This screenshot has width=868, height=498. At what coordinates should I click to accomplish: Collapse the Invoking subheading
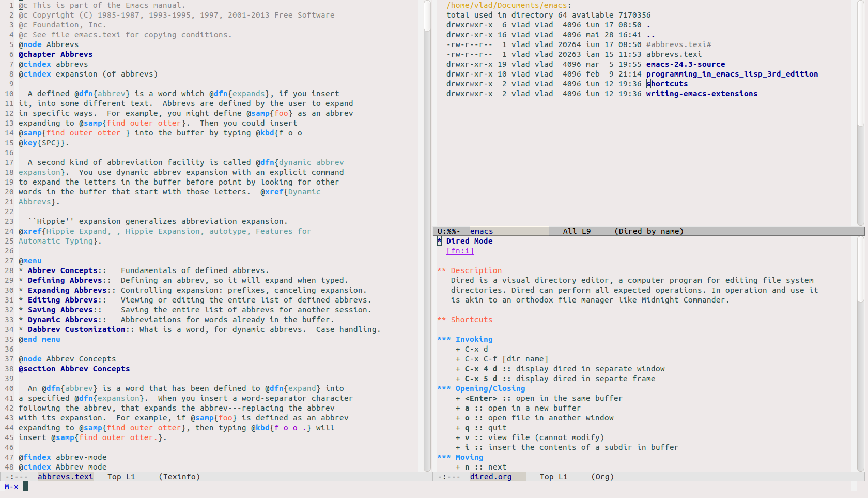[464, 339]
